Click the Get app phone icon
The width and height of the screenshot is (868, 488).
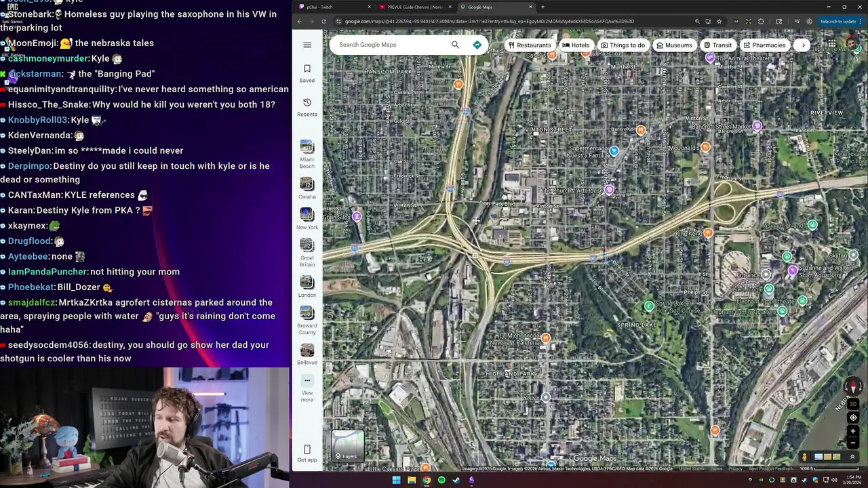tap(307, 453)
